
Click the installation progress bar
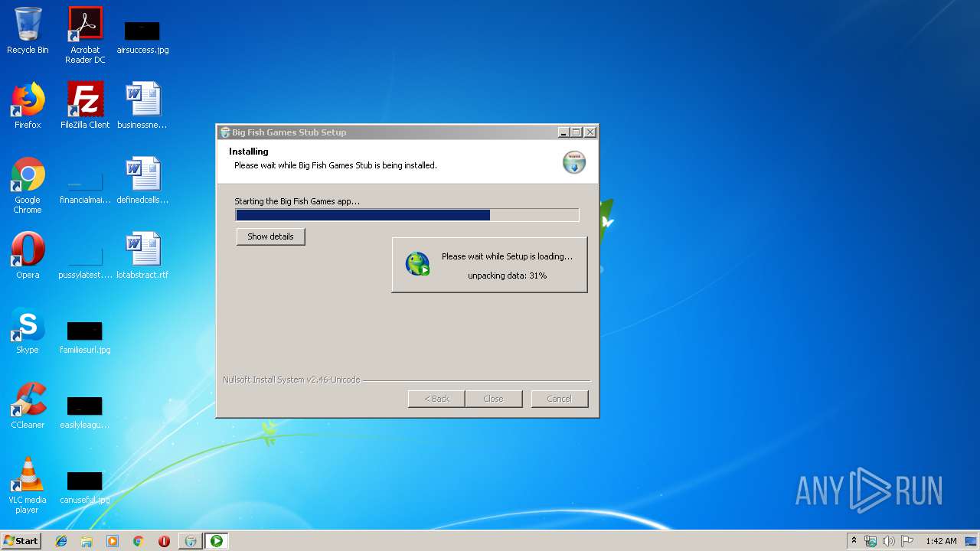click(407, 215)
